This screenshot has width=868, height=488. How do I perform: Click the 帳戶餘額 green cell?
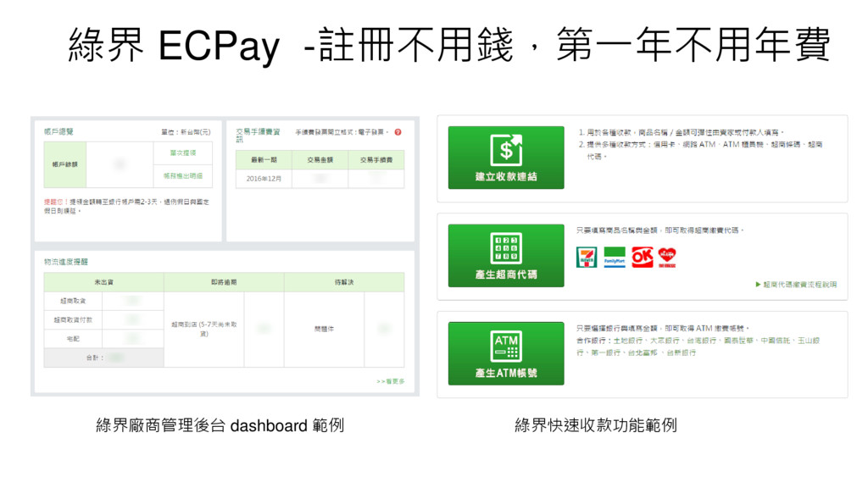click(x=65, y=164)
